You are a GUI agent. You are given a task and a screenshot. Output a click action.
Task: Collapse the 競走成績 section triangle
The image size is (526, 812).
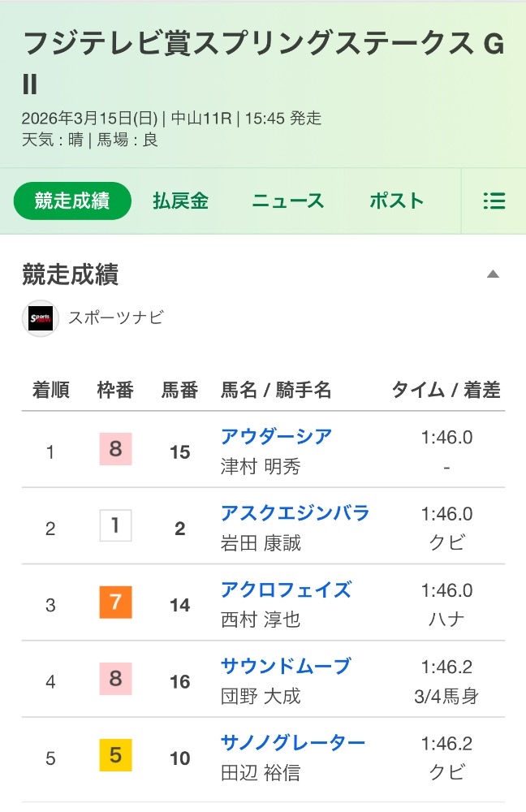coord(492,275)
